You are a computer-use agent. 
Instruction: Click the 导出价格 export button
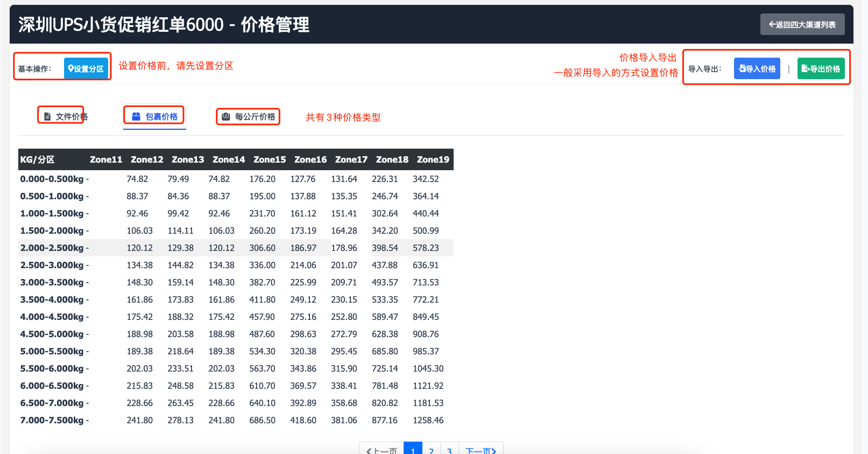point(821,68)
